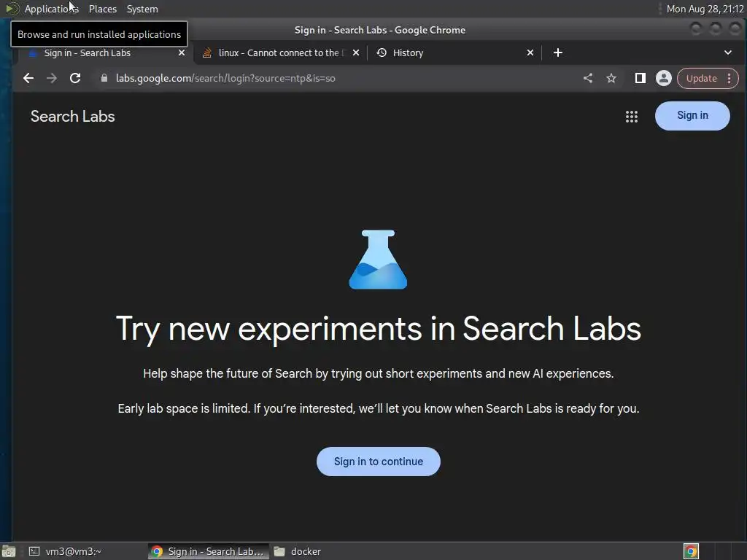747x560 pixels.
Task: Click the Sign in button in page header
Action: coord(692,116)
